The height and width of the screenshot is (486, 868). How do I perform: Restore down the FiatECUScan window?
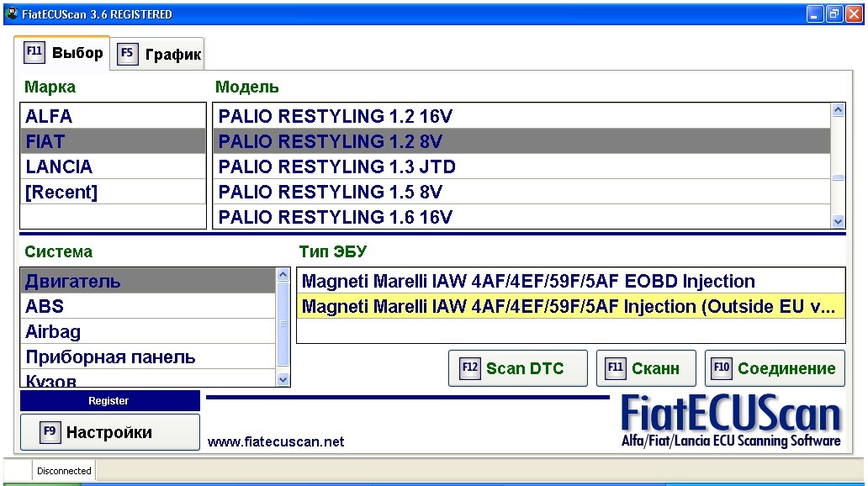click(x=834, y=13)
